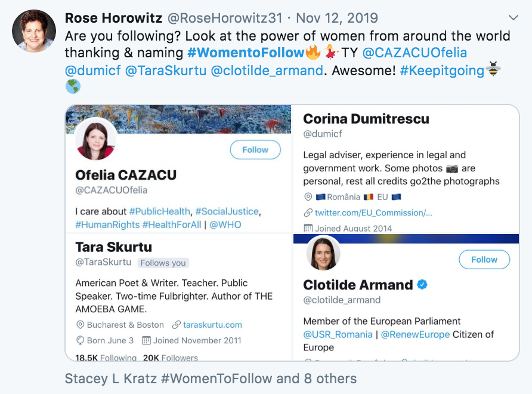This screenshot has height=394, width=532.
Task: Click the #WomentoFollow hashtag in tweet
Action: coord(246,53)
